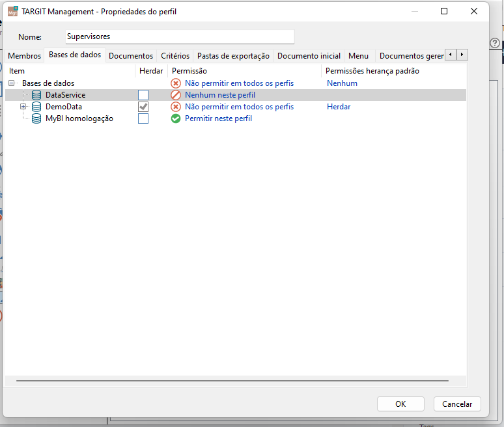
Task: Click the Item column header
Action: (x=70, y=71)
